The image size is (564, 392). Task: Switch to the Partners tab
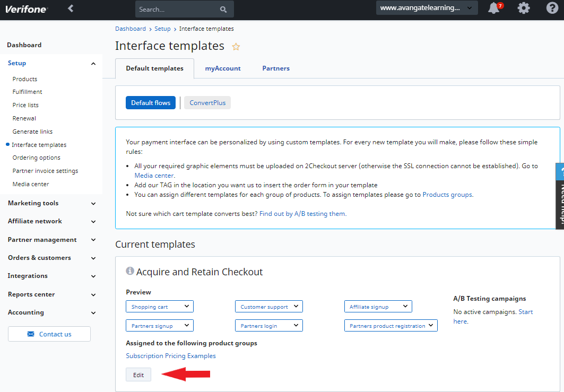point(276,68)
